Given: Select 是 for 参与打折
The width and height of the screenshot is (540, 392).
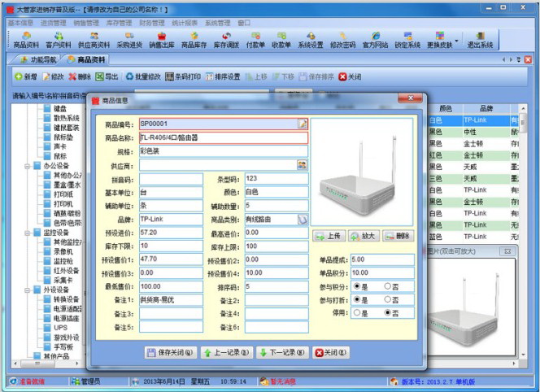Looking at the screenshot, I should coord(357,299).
